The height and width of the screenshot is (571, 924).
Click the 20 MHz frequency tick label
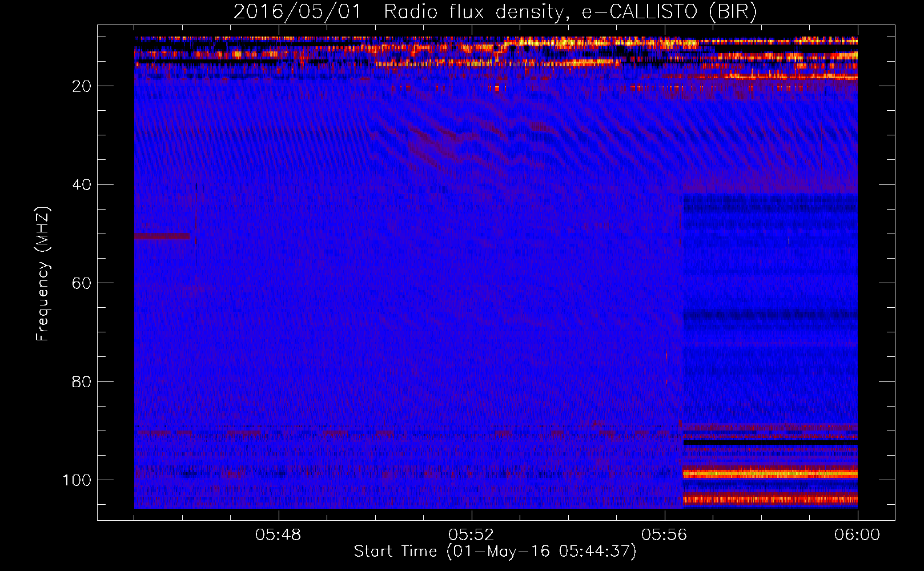(82, 86)
